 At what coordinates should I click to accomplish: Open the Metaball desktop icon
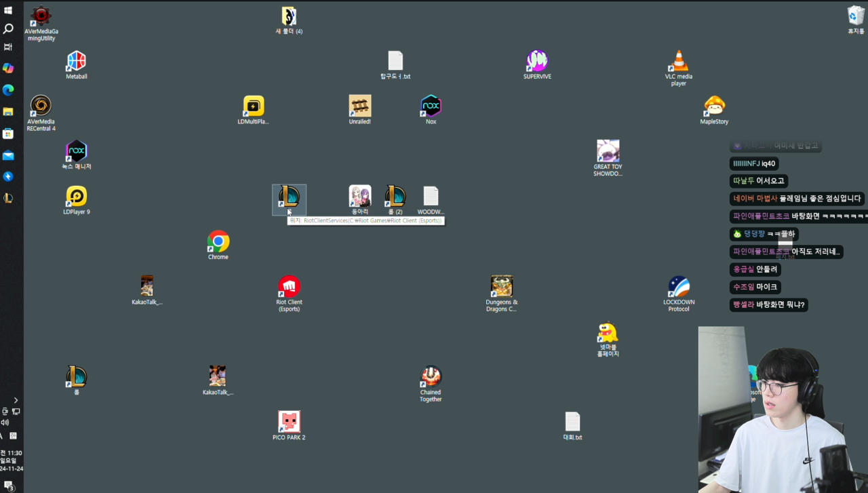point(76,65)
